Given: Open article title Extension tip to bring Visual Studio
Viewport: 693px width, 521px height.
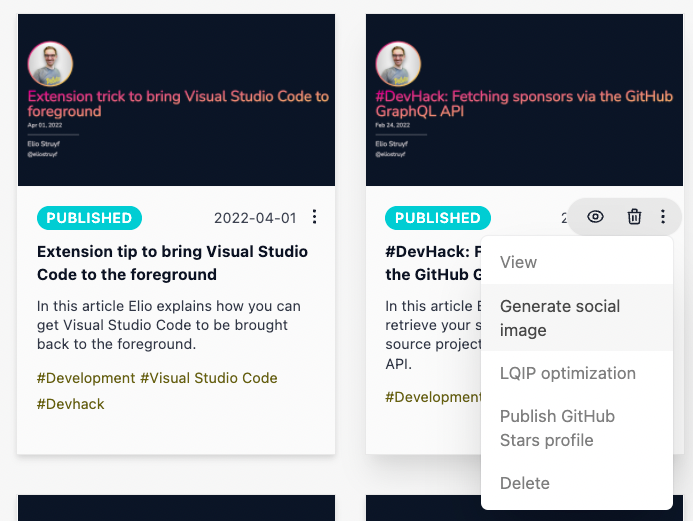Looking at the screenshot, I should point(172,263).
